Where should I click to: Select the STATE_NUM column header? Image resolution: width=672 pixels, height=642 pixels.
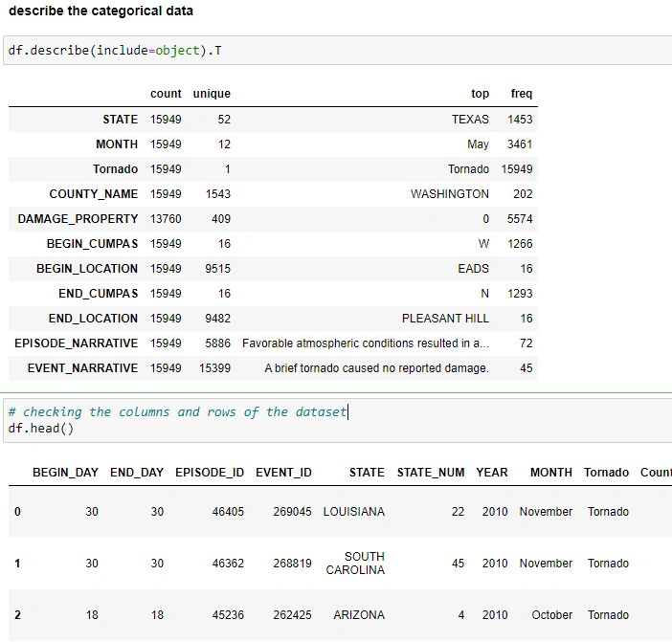click(x=431, y=473)
